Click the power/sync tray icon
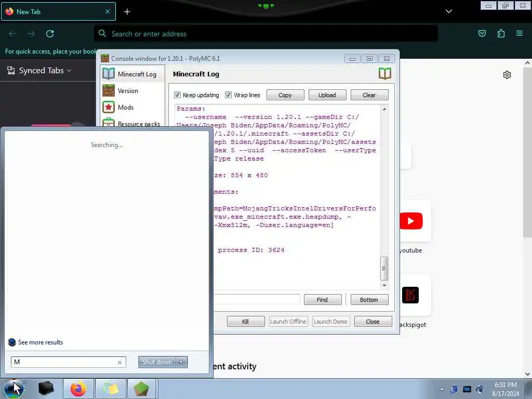 click(x=480, y=389)
